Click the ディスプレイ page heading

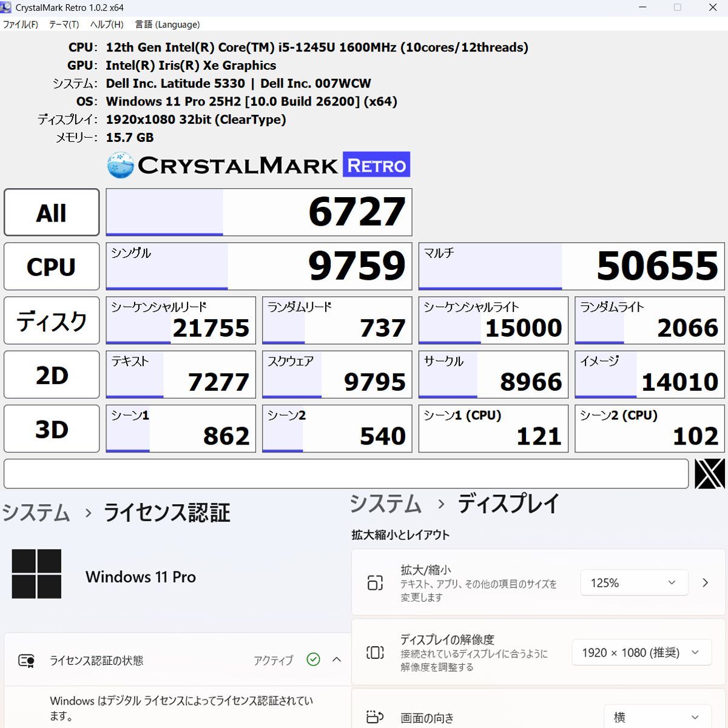click(508, 504)
